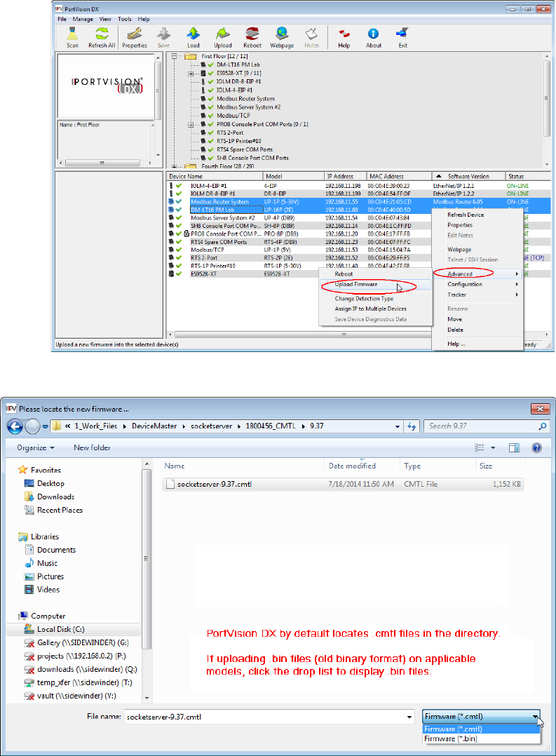This screenshot has height=756, width=556.
Task: Select Local Disk (C:) in navigation pane
Action: pyautogui.click(x=61, y=629)
